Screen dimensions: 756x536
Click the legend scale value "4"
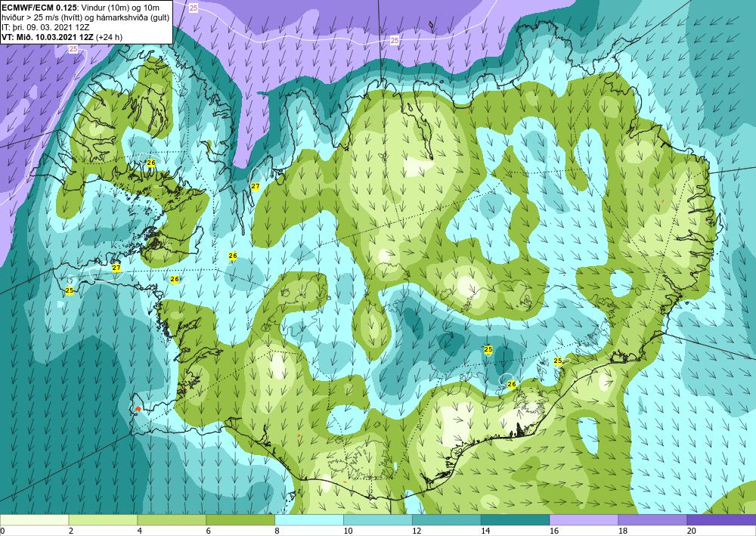[139, 531]
